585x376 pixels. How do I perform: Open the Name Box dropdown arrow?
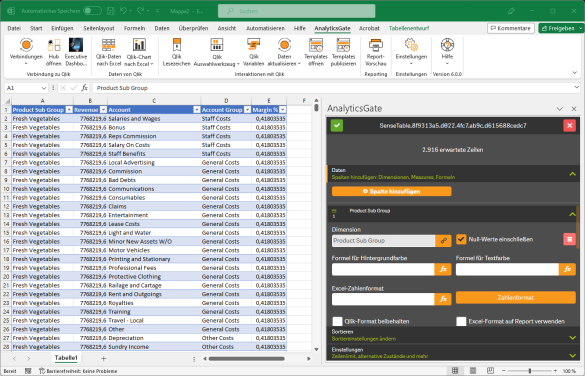(x=44, y=88)
